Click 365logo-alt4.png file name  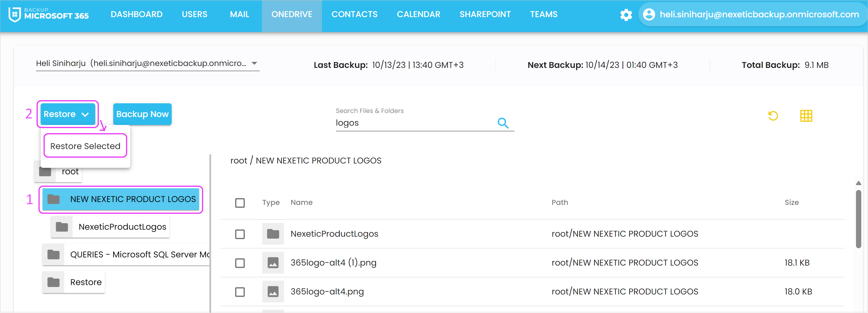click(x=327, y=292)
